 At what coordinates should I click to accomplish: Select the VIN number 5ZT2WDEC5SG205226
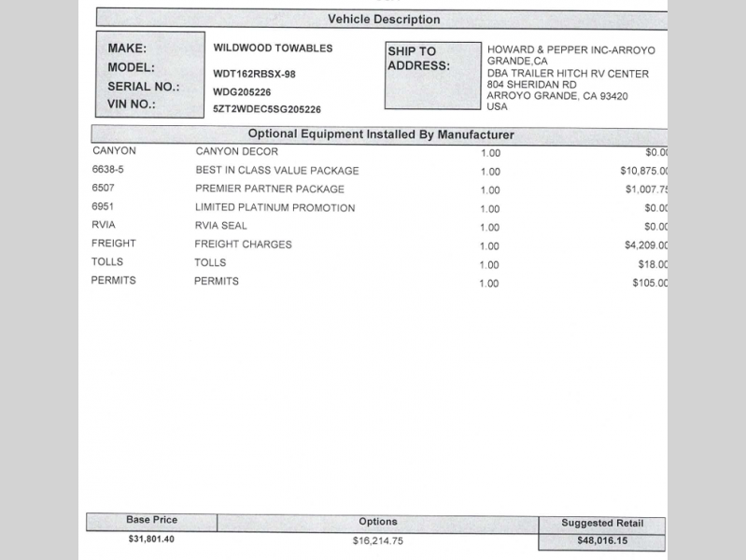point(267,109)
